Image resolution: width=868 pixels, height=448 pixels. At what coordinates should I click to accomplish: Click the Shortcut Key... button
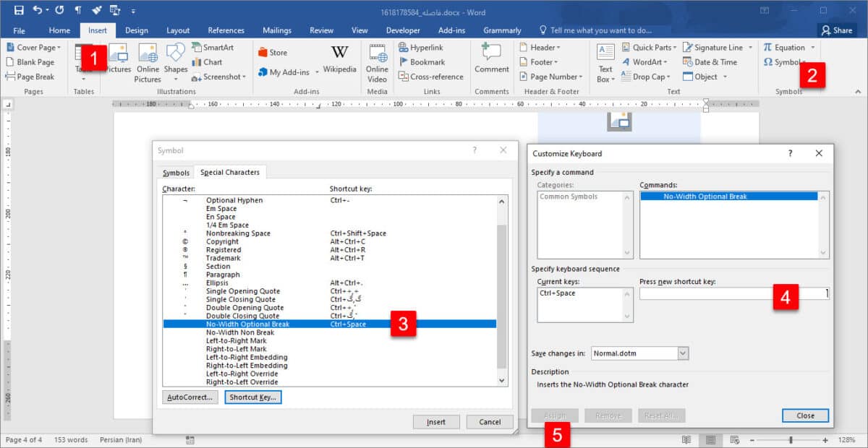point(252,397)
